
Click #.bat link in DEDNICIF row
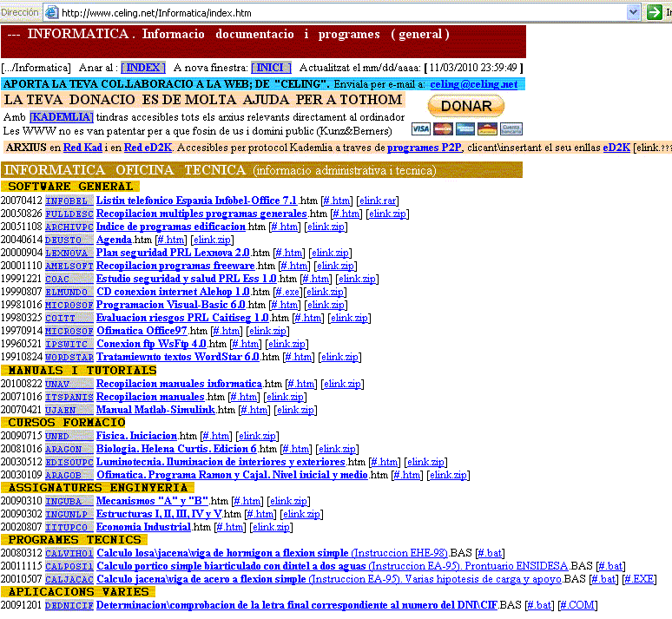coord(539,605)
